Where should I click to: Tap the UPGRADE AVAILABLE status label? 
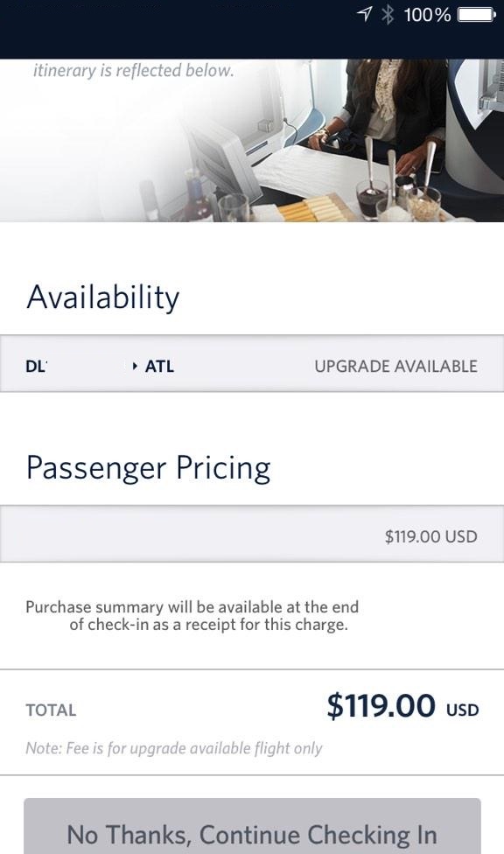395,366
